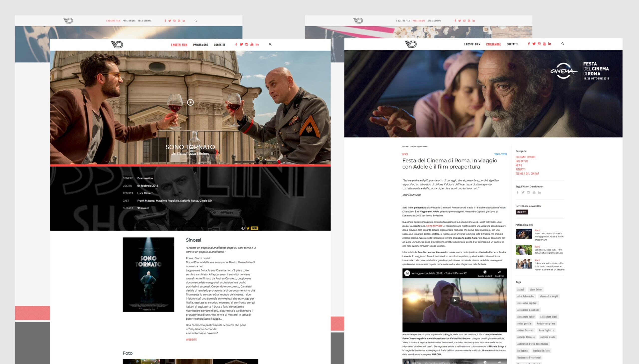This screenshot has width=639, height=364.
Task: Open TECNICA DEL CINEMA category
Action: (x=527, y=174)
